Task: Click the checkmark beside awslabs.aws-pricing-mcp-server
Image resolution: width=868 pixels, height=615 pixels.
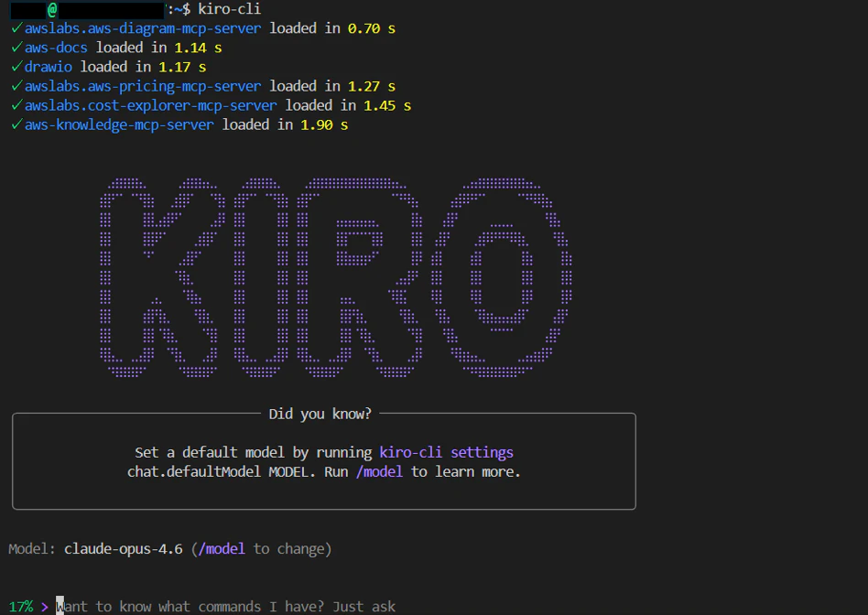Action: click(x=16, y=86)
